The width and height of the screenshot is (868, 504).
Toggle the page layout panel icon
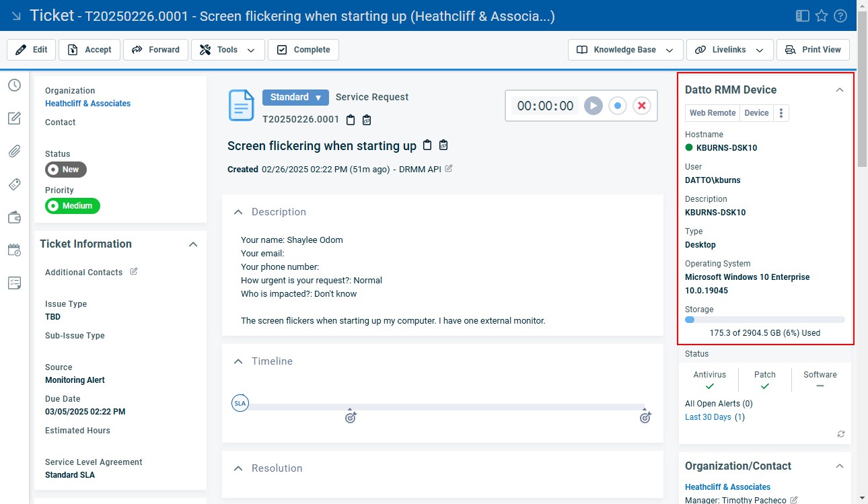tap(802, 15)
